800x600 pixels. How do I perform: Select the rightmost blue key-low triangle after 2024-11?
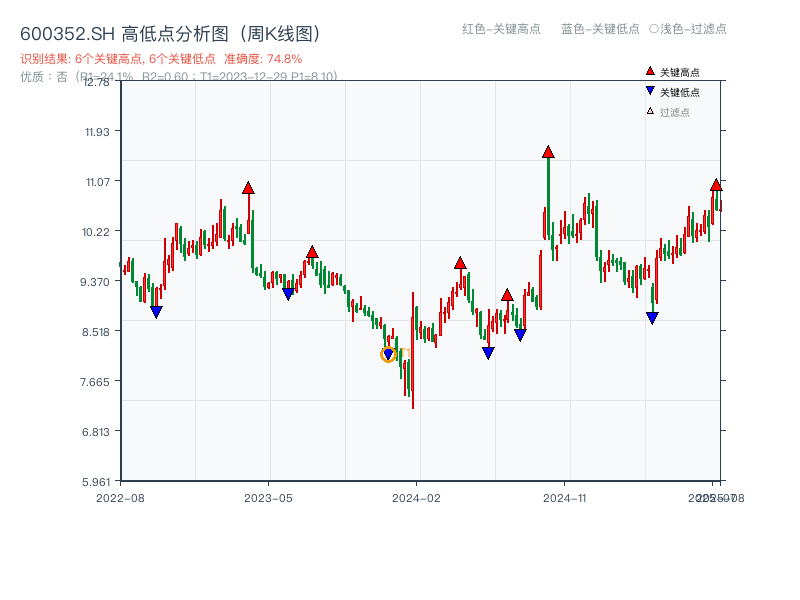point(652,318)
